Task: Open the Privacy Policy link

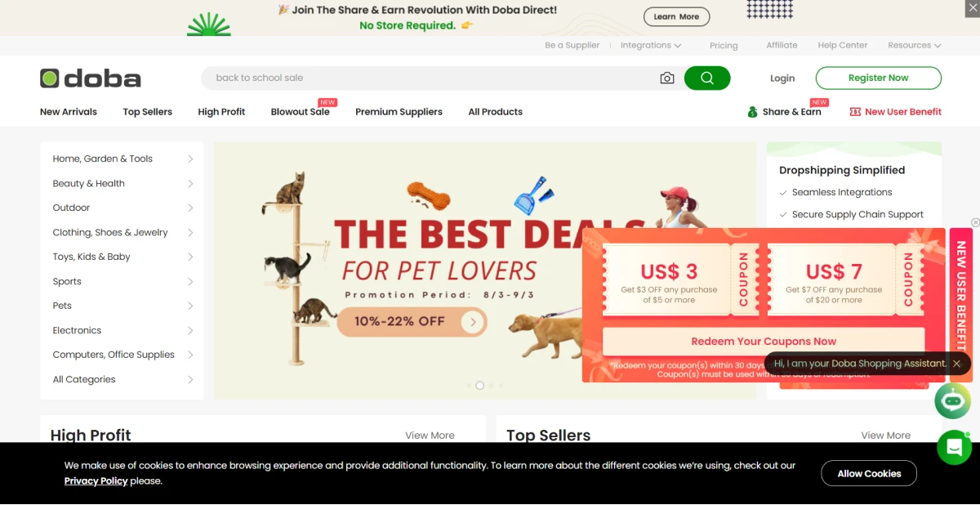Action: click(96, 481)
